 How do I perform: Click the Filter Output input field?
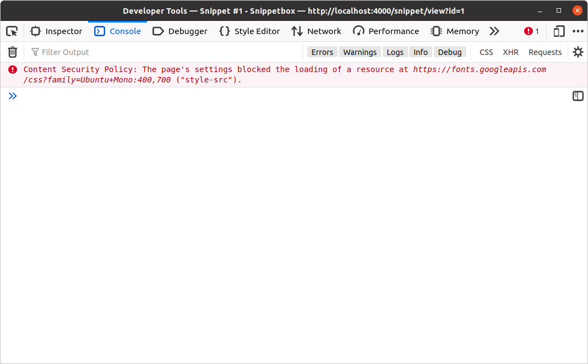[165, 52]
